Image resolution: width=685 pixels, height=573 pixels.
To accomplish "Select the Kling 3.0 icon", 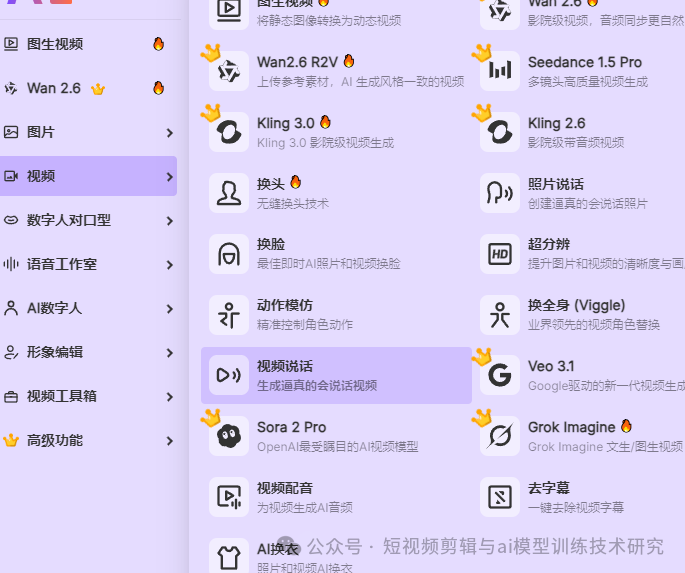I will click(229, 132).
